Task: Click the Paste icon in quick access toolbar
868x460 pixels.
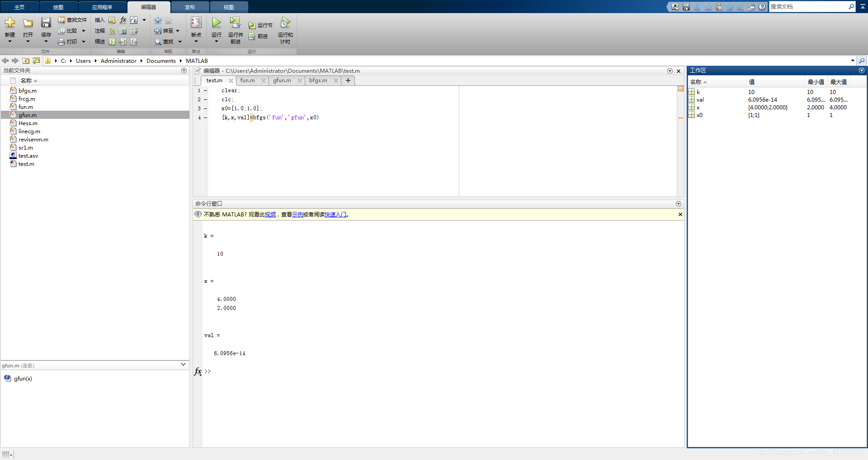Action: 719,7
